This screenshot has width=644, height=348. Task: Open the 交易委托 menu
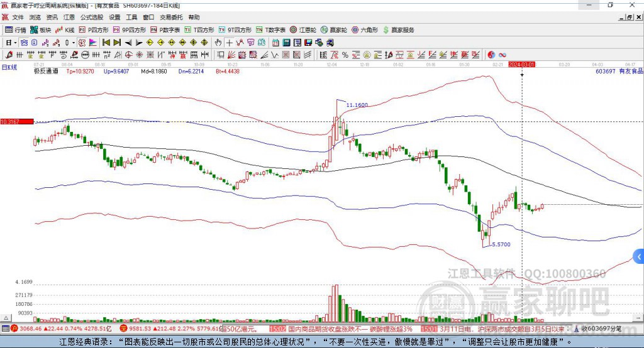coord(171,17)
